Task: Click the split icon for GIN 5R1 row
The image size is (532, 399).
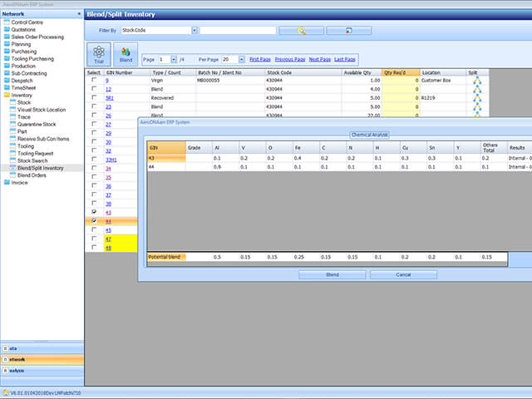Action: [x=477, y=98]
